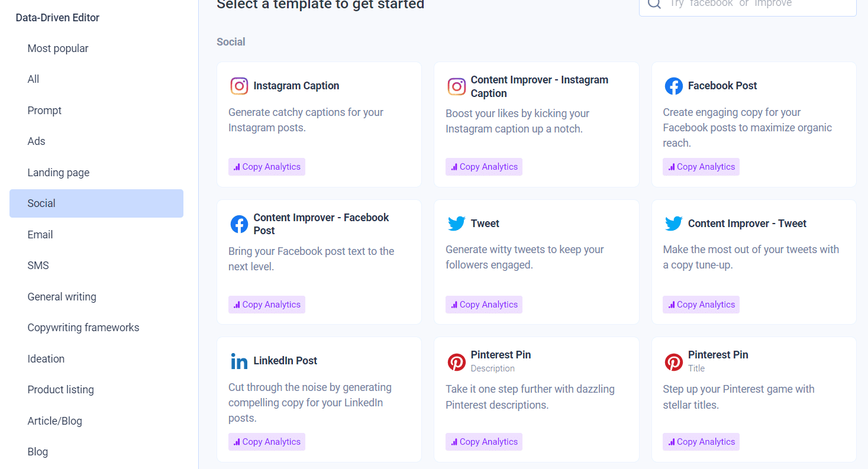This screenshot has height=469, width=868.
Task: Click the Twitter bird icon on Tweet card
Action: pyautogui.click(x=456, y=224)
